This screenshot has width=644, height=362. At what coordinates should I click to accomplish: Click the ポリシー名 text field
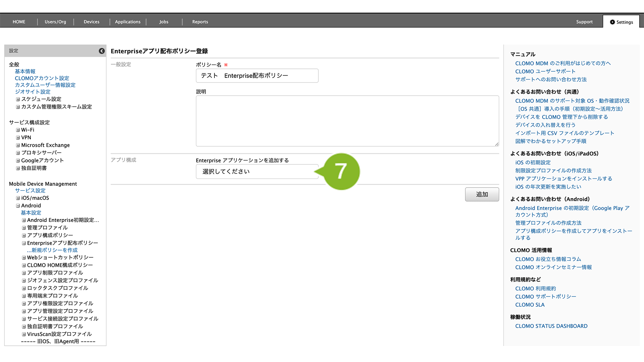[x=257, y=76]
